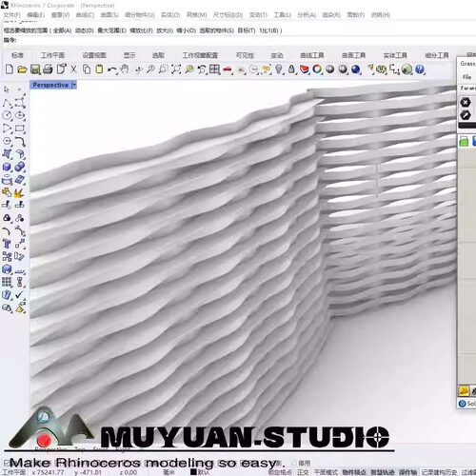The width and height of the screenshot is (476, 476).
Task: Click the Paste clipboard icon
Action: click(x=99, y=69)
